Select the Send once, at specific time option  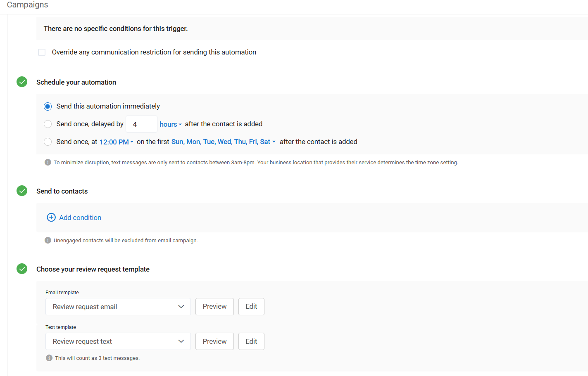coord(48,142)
